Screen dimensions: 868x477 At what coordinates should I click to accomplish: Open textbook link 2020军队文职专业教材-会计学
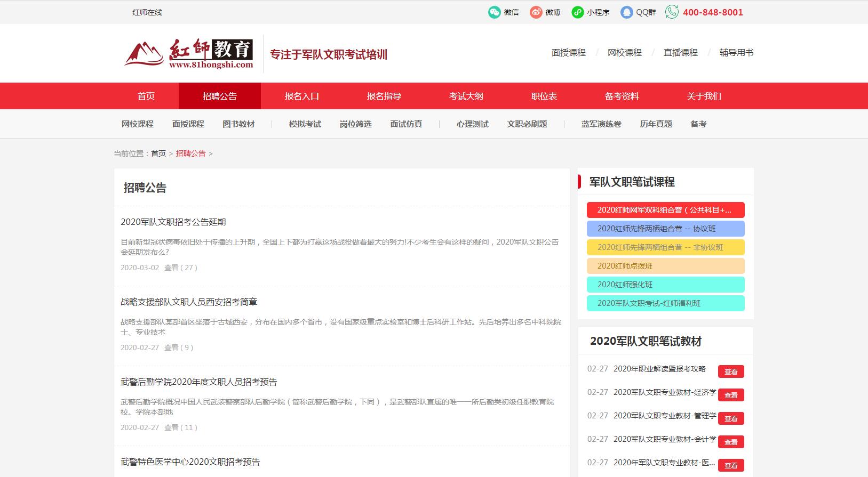pyautogui.click(x=665, y=439)
